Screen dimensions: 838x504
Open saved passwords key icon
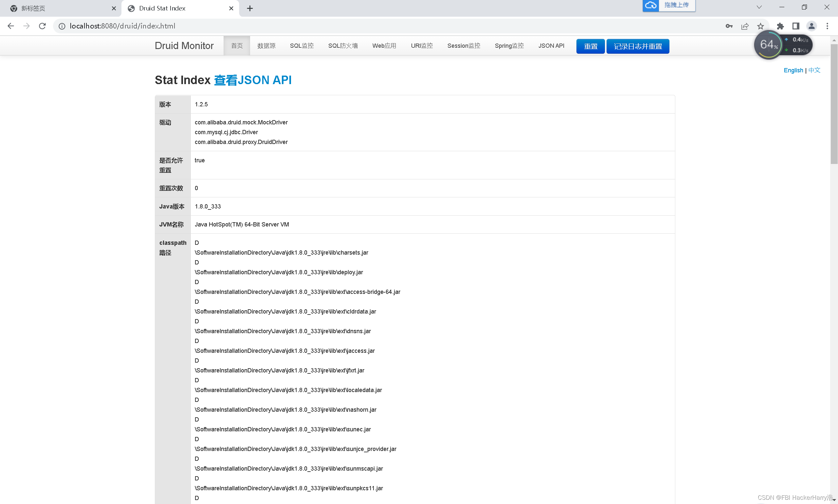click(729, 26)
